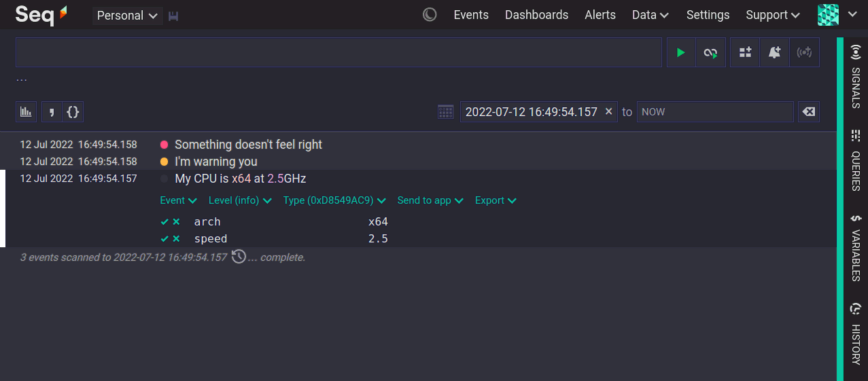Viewport: 868px width, 381px height.
Task: Click the save workspace floppy icon
Action: click(x=173, y=16)
